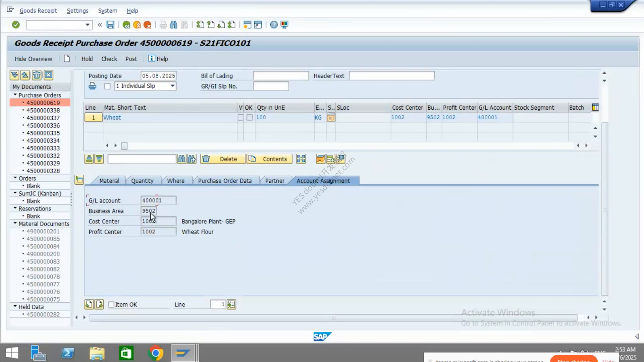Tick the OK checkbox for Wheat line
This screenshot has height=362, width=644.
coord(250,117)
